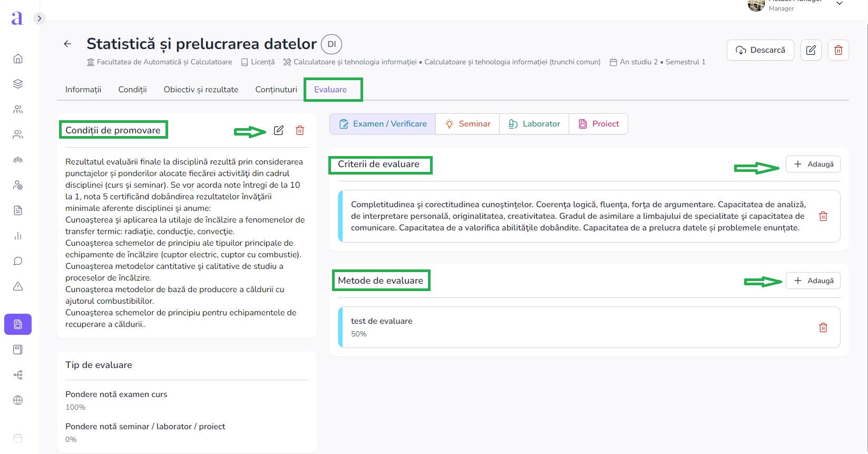
Task: Switch to the Laborator tab
Action: pyautogui.click(x=534, y=124)
